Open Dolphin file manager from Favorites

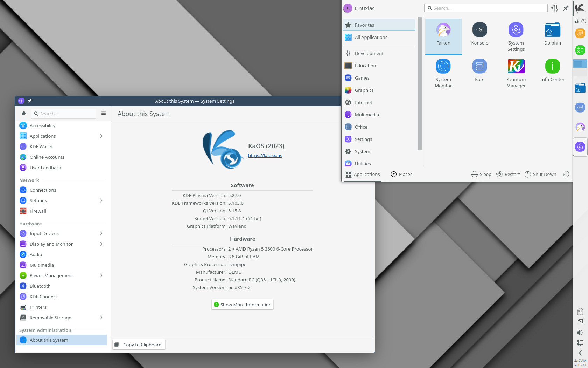(552, 34)
